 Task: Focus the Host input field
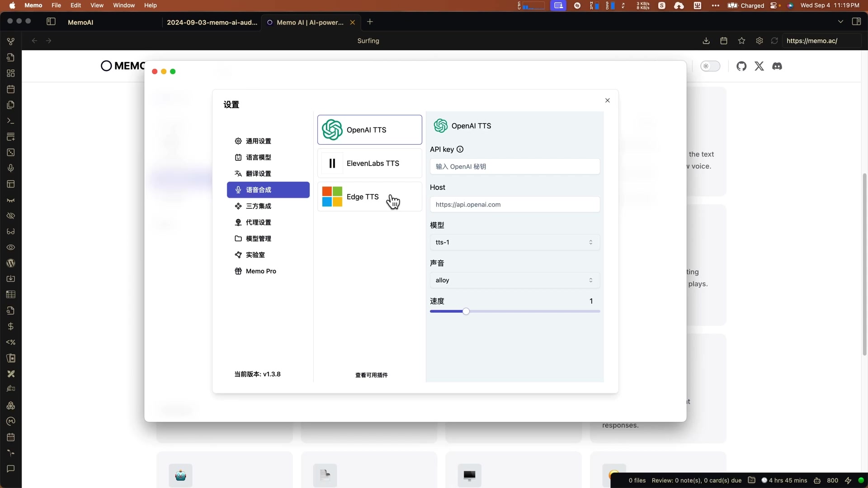pos(515,204)
